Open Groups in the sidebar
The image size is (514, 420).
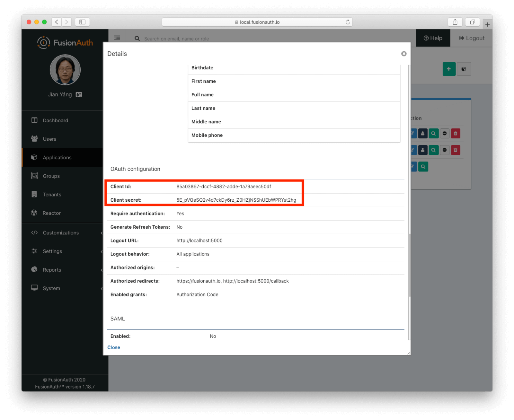pos(62,176)
